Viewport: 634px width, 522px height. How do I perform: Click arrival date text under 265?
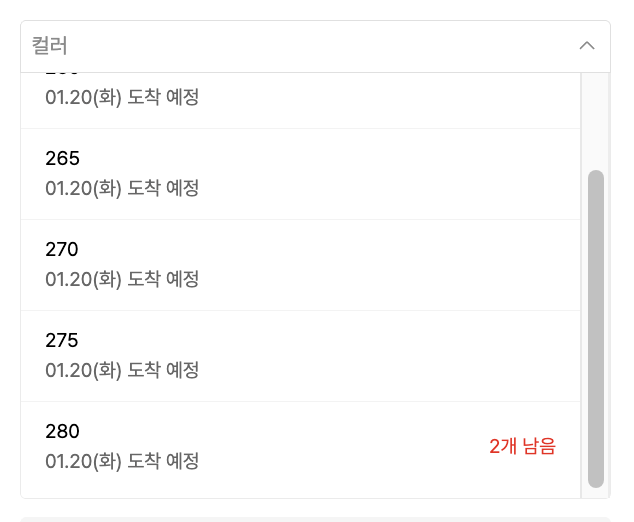(x=122, y=188)
